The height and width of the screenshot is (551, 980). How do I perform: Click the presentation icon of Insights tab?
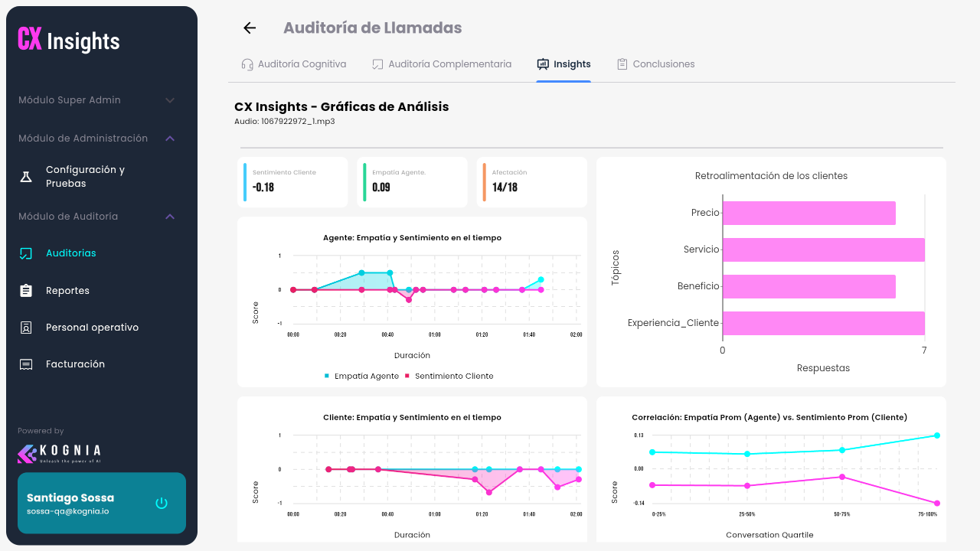coord(543,64)
